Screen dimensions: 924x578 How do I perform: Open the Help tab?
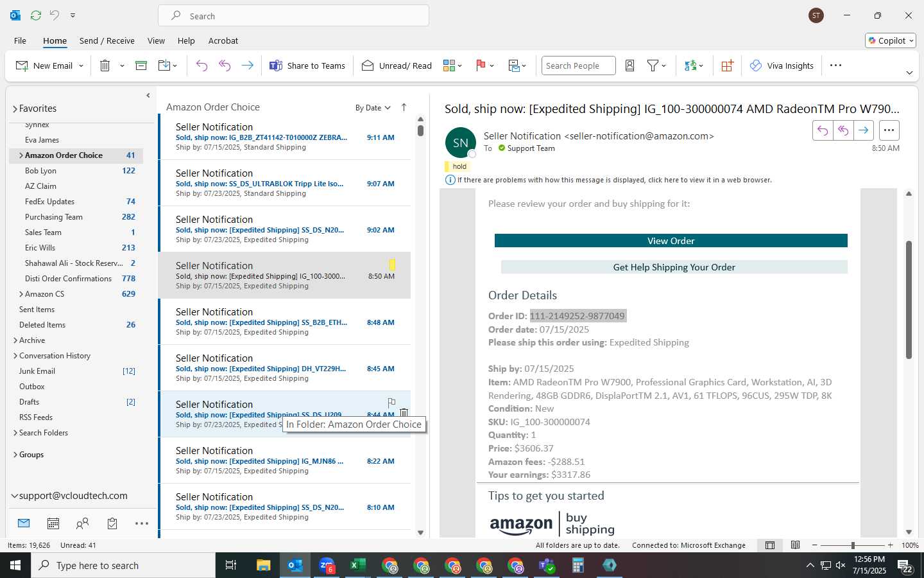coord(186,40)
